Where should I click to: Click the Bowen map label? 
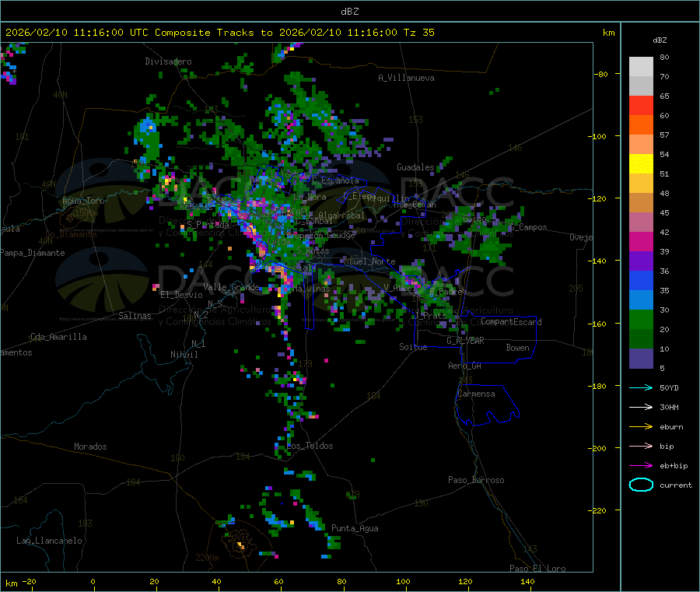(x=517, y=348)
